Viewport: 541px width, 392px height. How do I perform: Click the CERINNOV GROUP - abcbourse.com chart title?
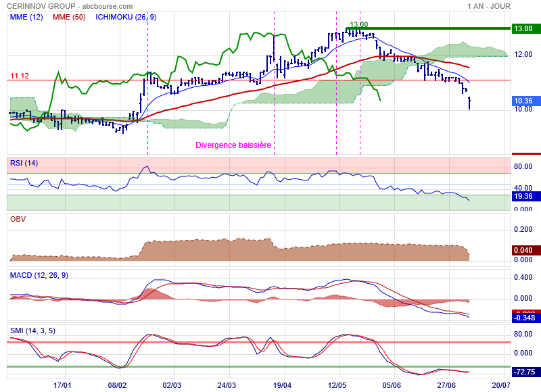(70, 6)
